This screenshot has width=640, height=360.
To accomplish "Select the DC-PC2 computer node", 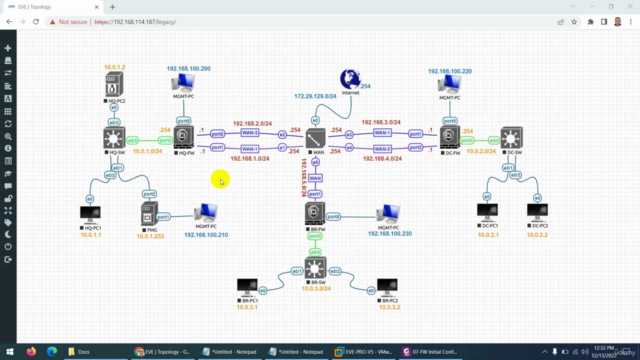I will 537,213.
